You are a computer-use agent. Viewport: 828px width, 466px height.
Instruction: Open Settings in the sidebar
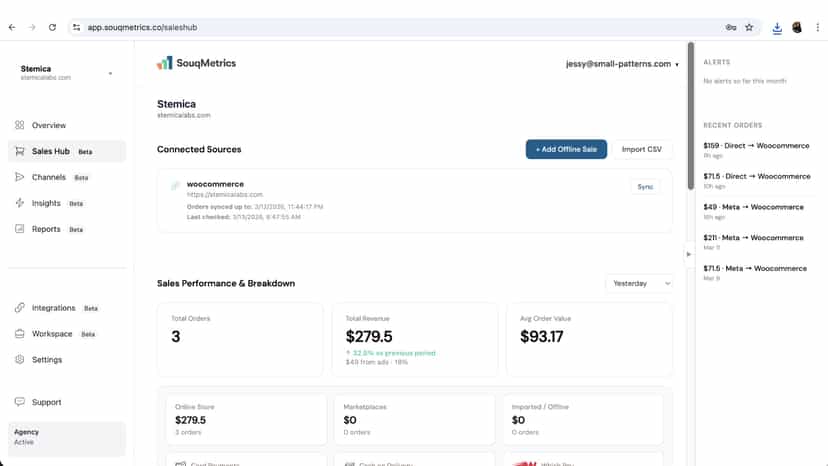(67, 359)
